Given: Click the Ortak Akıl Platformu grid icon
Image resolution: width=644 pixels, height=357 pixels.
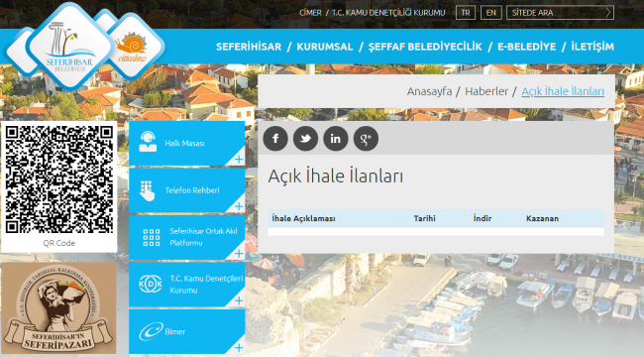Looking at the screenshot, I should [152, 238].
